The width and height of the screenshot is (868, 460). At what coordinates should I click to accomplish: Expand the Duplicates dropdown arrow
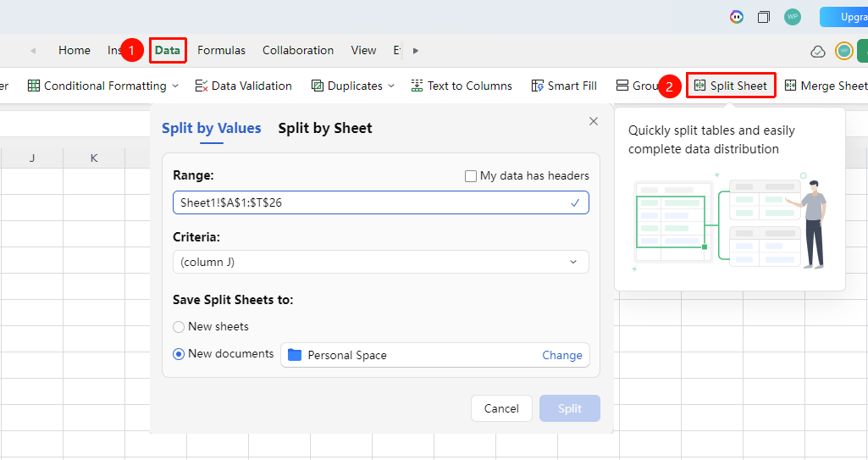click(391, 86)
